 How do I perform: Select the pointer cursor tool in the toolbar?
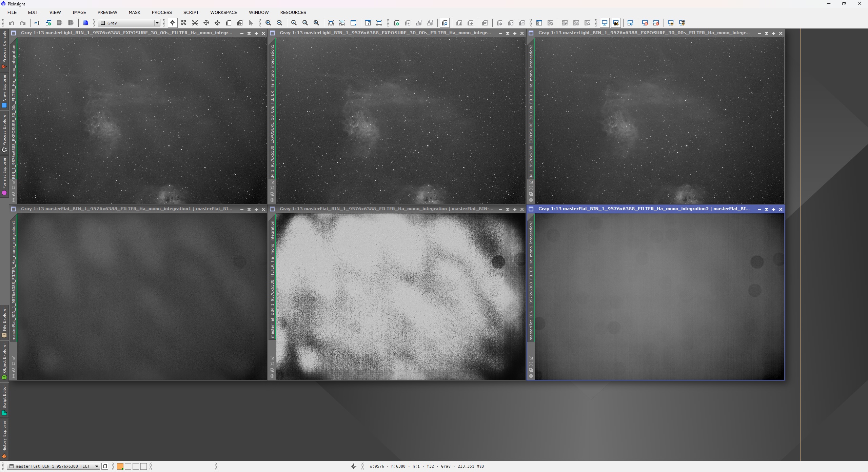(x=251, y=23)
